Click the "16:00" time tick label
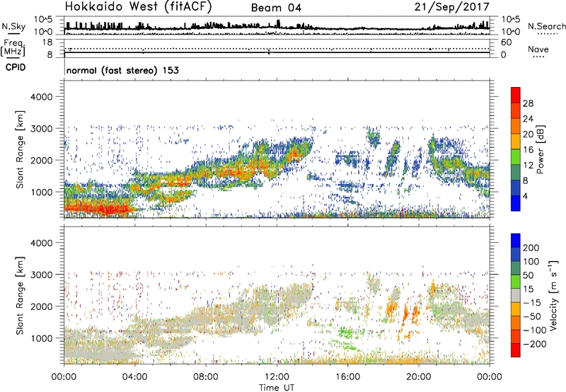The height and width of the screenshot is (392, 566). point(347,377)
